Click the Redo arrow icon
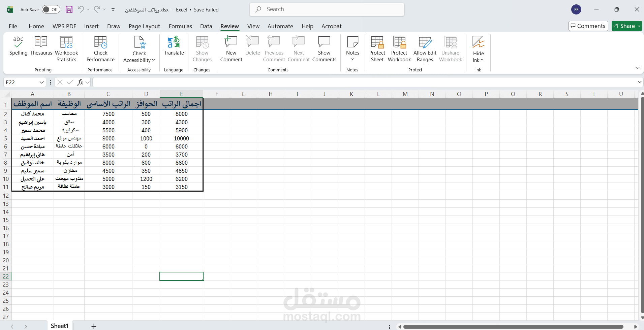This screenshot has height=330, width=644. [97, 9]
